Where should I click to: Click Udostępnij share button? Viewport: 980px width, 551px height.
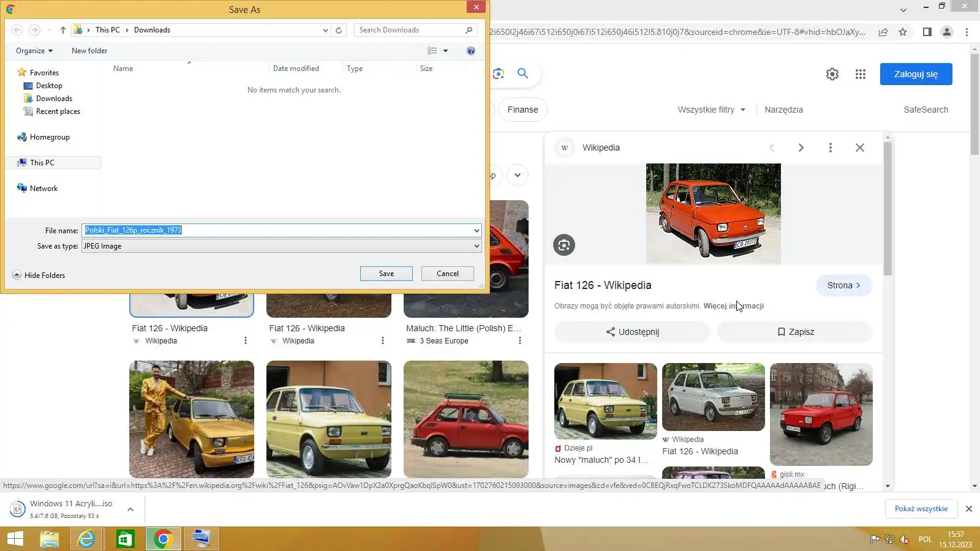click(632, 332)
